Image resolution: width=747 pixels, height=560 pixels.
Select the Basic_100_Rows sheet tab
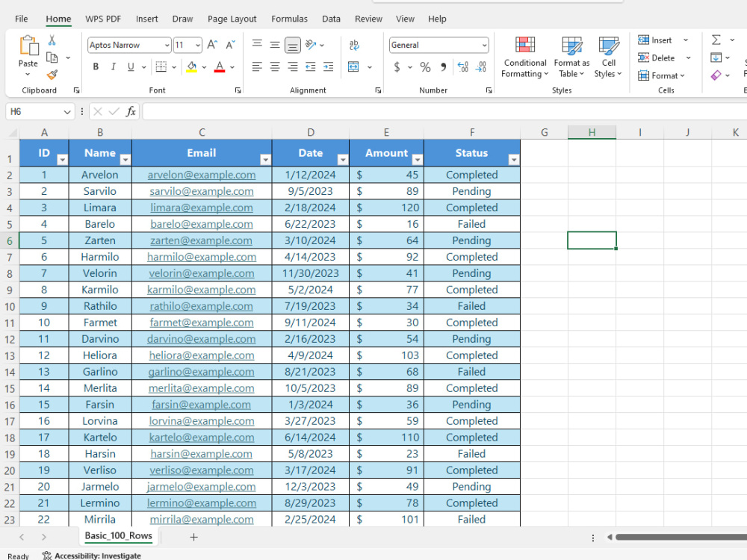click(x=119, y=535)
